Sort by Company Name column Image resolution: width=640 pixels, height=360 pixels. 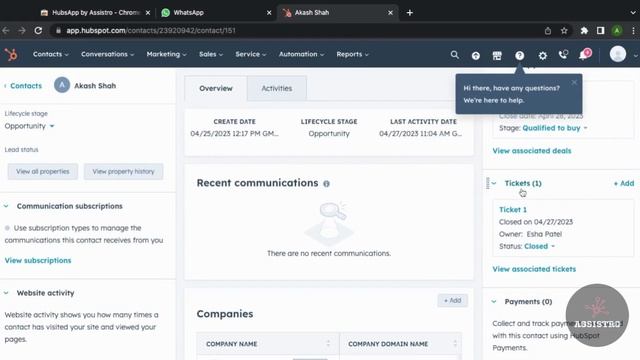(x=328, y=344)
